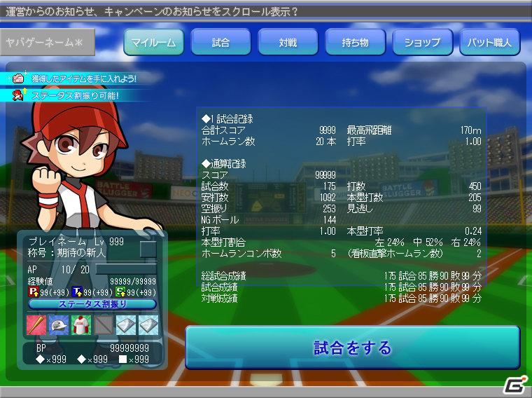The width and height of the screenshot is (532, 398).
Task: Click the player avatar thumbnail box
Action: tap(148, 249)
